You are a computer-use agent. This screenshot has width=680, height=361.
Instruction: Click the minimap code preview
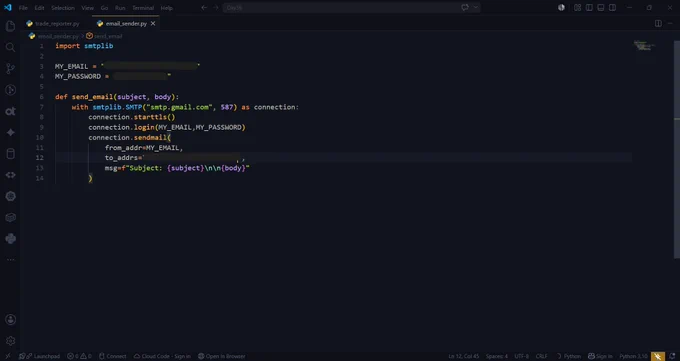[644, 46]
